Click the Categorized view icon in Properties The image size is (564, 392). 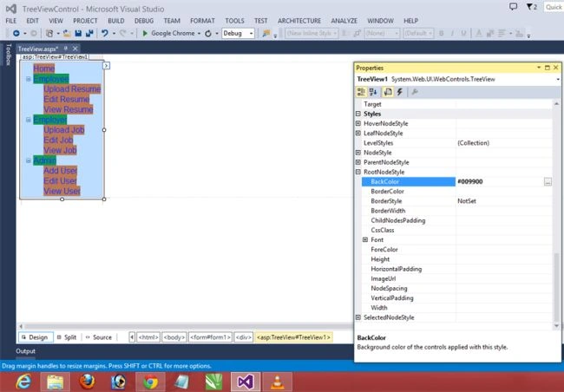361,92
